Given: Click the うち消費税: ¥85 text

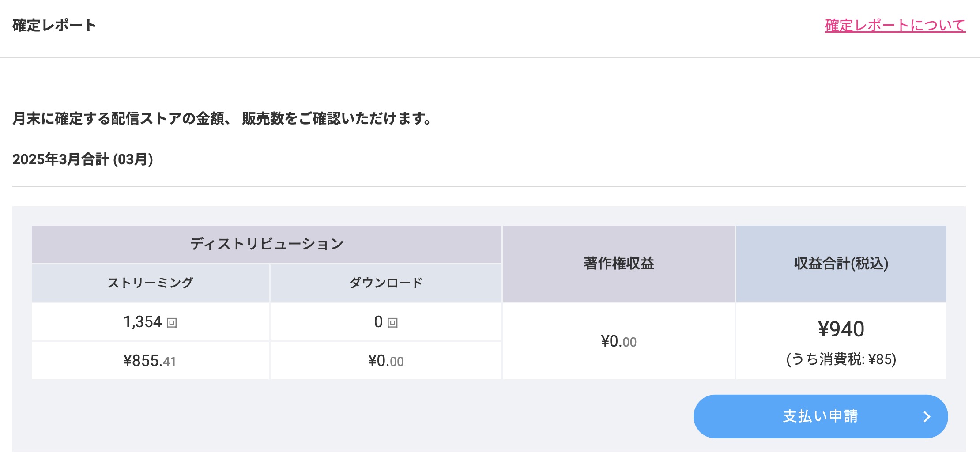Looking at the screenshot, I should [x=841, y=359].
